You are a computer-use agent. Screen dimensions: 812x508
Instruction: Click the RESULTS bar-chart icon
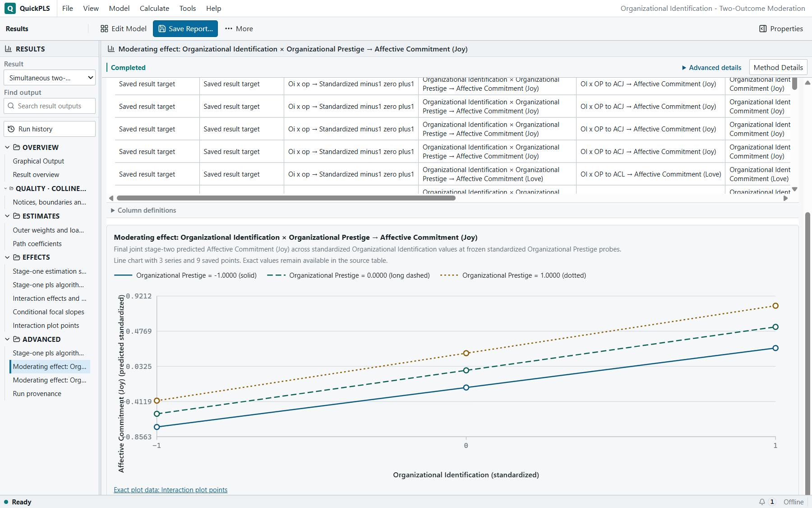point(9,49)
